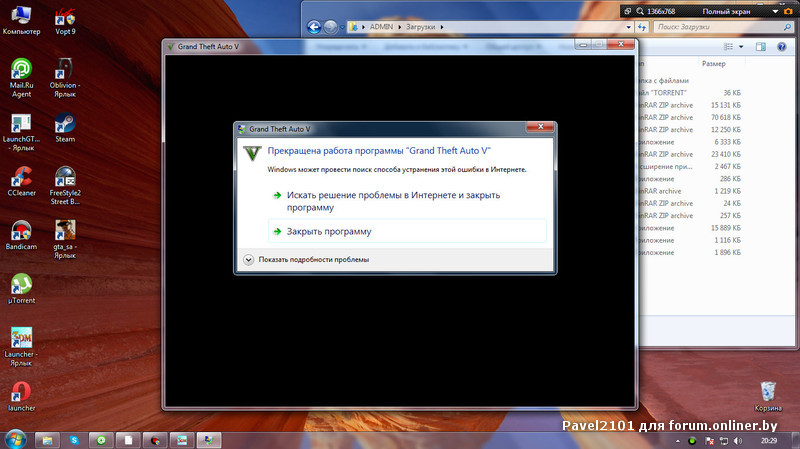Open the Bandicam taskbar button

point(155,440)
